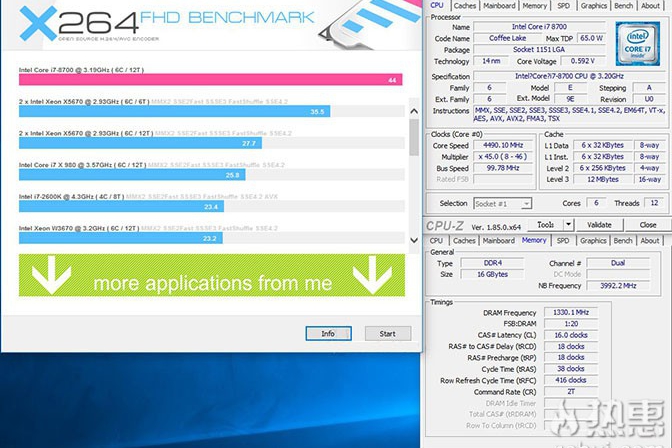This screenshot has width=672, height=448.
Task: Click the Info button in benchmark
Action: (328, 334)
